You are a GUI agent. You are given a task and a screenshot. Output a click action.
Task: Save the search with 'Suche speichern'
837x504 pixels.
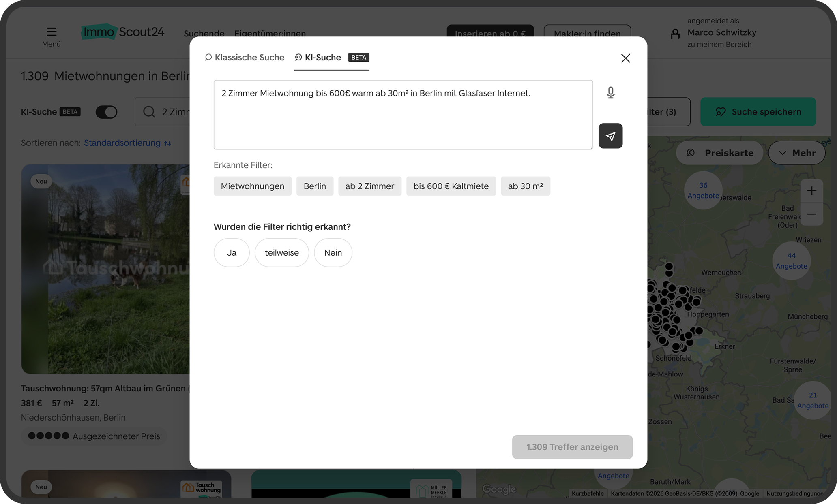(758, 112)
